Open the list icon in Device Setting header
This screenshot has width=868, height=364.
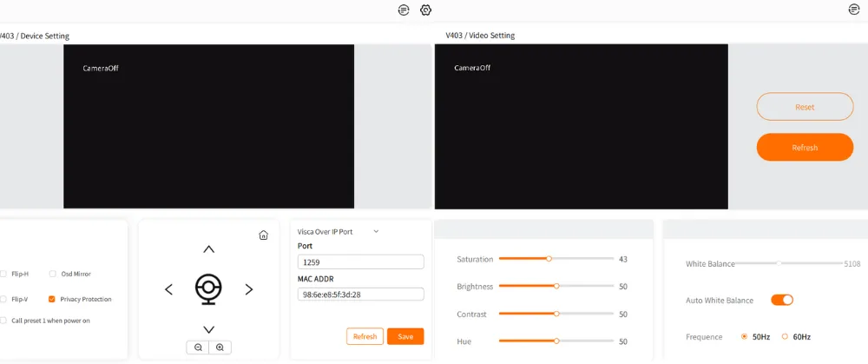pos(404,10)
